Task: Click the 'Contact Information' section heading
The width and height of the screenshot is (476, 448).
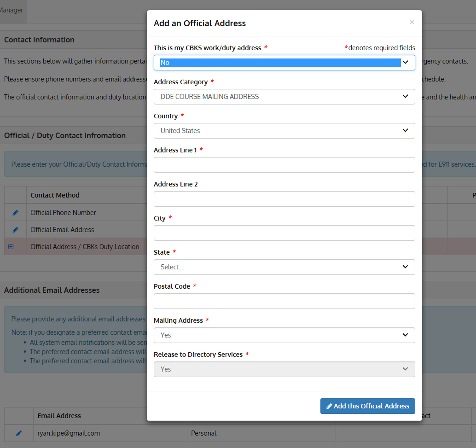Action: tap(39, 40)
